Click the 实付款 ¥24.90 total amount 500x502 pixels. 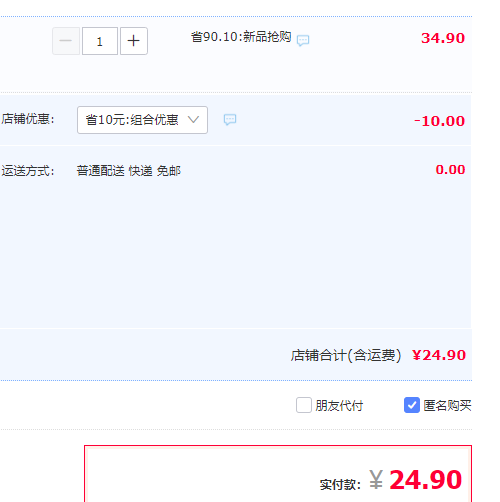pos(415,480)
